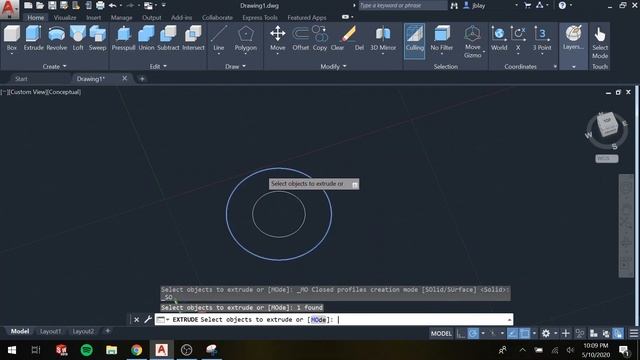Viewport: 640px width, 360px height.
Task: Start the Line draw tool
Action: 219,38
